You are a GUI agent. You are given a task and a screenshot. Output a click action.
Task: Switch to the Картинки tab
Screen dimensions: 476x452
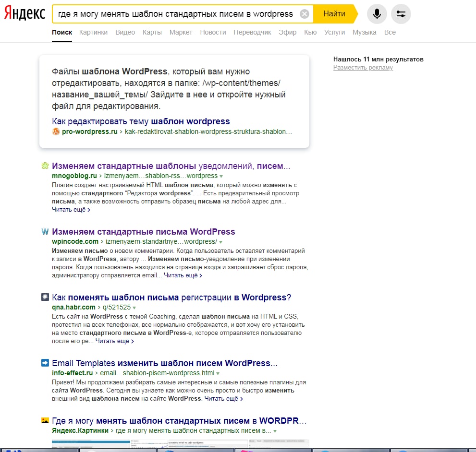click(x=93, y=32)
